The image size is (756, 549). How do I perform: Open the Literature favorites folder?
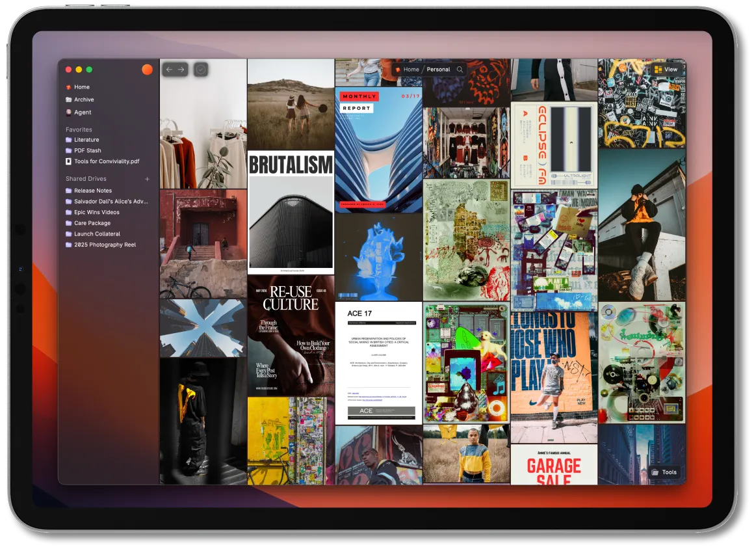86,140
